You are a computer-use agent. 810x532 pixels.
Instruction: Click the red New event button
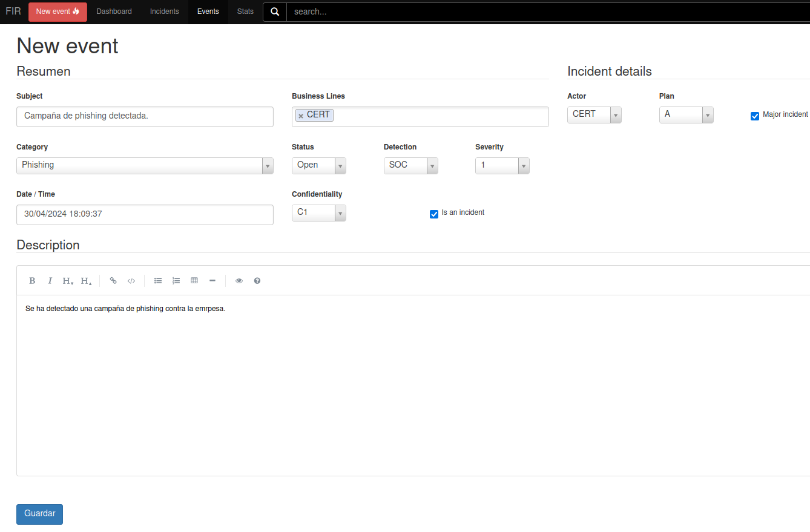pyautogui.click(x=58, y=11)
